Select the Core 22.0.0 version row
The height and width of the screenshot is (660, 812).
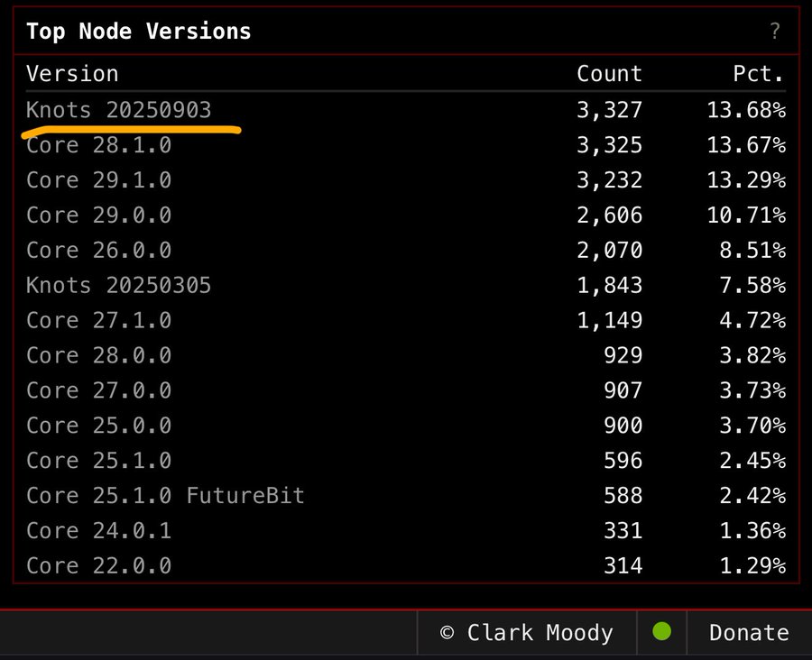(98, 566)
